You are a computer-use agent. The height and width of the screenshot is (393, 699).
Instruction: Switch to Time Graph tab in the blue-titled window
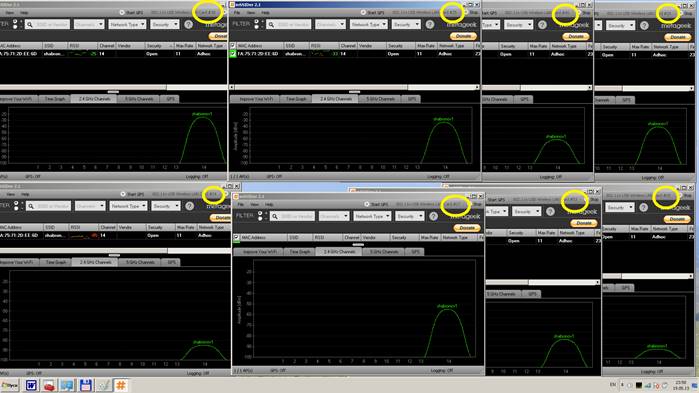296,99
